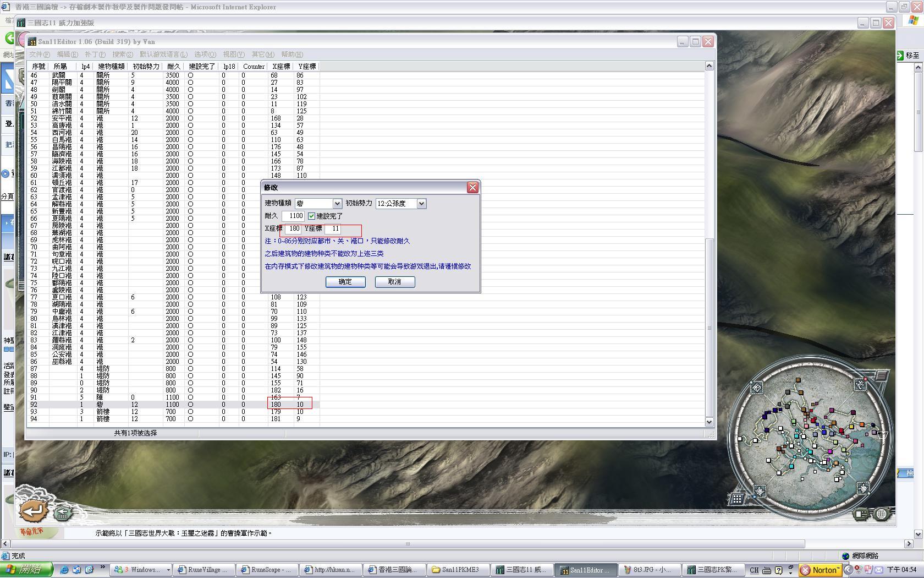Click the game back arrow button

(34, 511)
